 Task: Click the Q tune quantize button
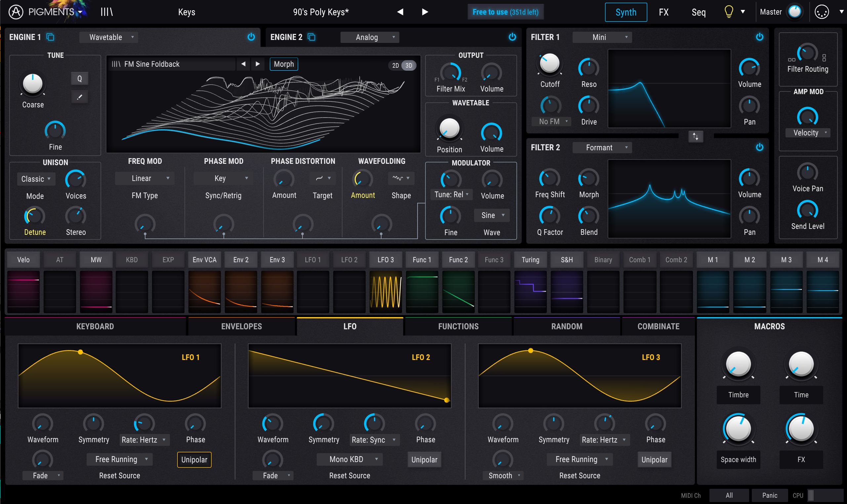pos(80,79)
